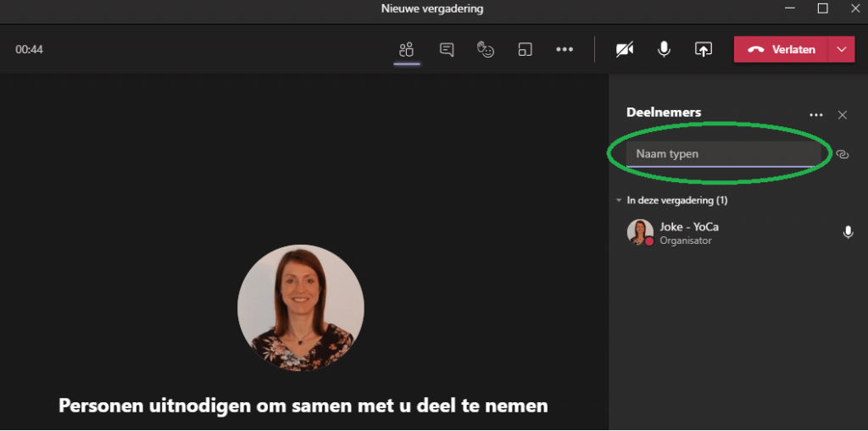The image size is (868, 431).
Task: Open raise hand and reactions
Action: point(486,50)
